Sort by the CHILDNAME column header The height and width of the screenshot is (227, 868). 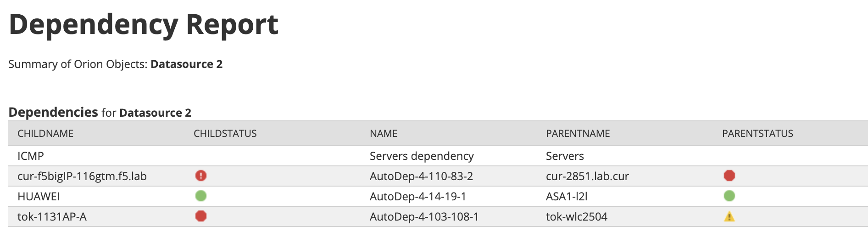[x=45, y=134]
